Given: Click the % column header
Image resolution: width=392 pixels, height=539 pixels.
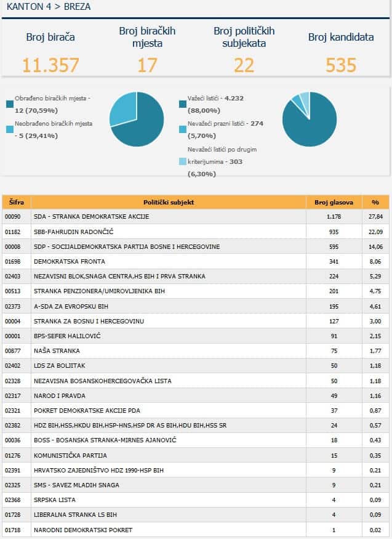Looking at the screenshot, I should coord(375,202).
